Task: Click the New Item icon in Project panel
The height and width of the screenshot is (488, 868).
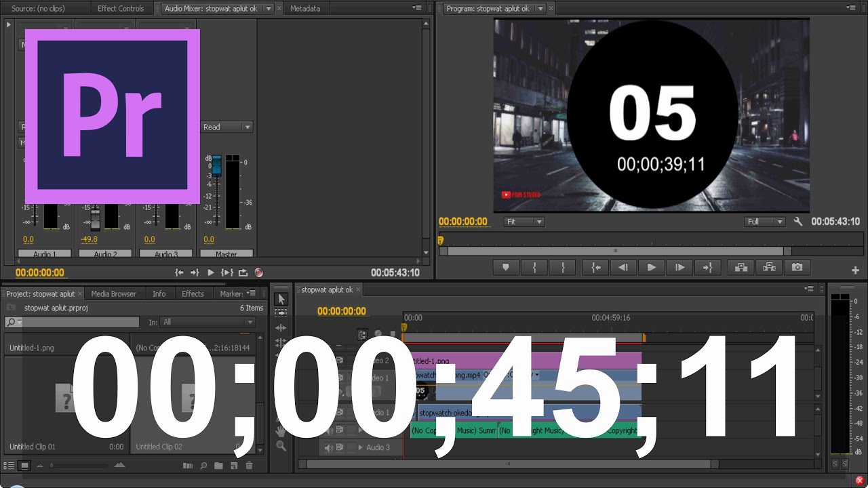Action: [234, 466]
